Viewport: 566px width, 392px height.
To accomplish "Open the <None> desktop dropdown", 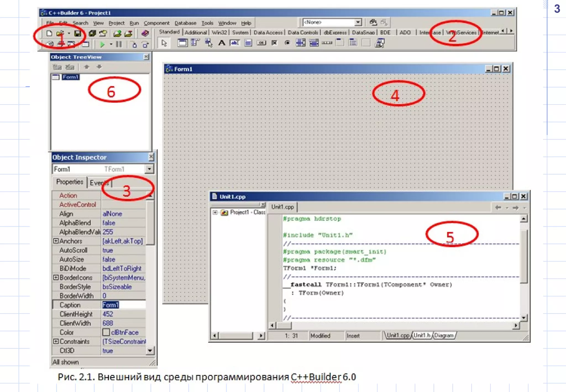I will tap(358, 22).
